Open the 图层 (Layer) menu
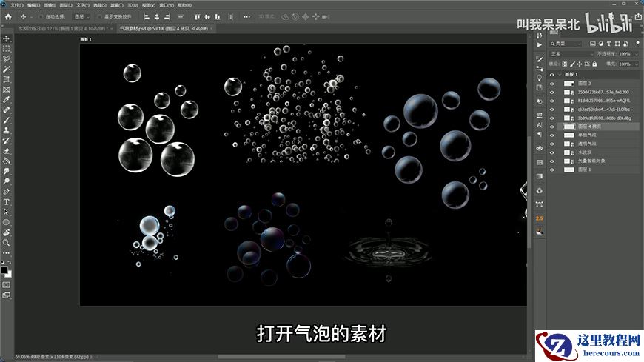This screenshot has height=362, width=644. [66, 5]
